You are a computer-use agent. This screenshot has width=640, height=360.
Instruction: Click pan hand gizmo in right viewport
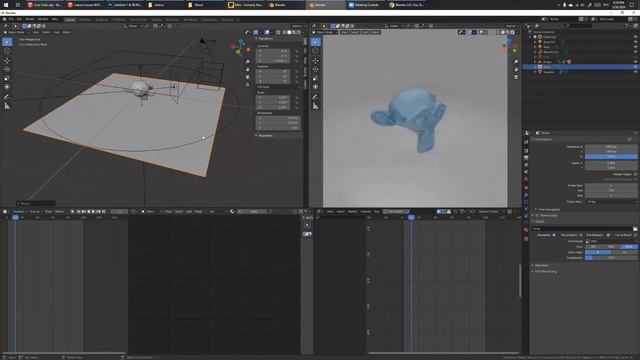pyautogui.click(x=516, y=69)
